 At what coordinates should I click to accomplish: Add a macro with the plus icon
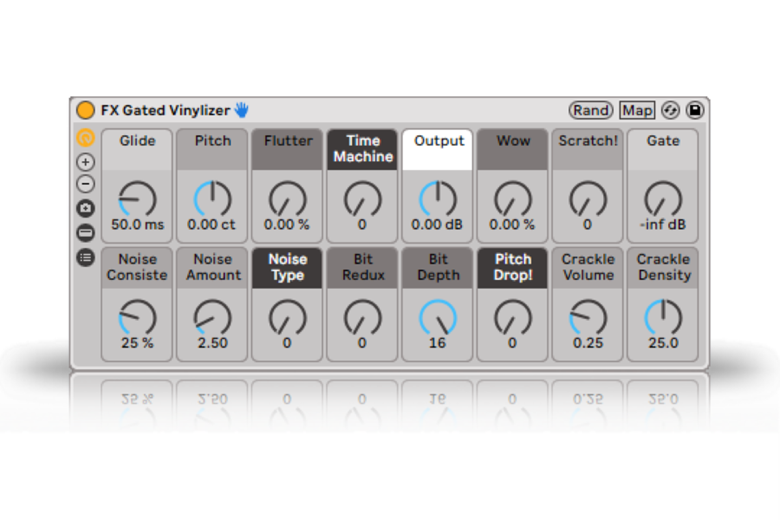(x=86, y=162)
